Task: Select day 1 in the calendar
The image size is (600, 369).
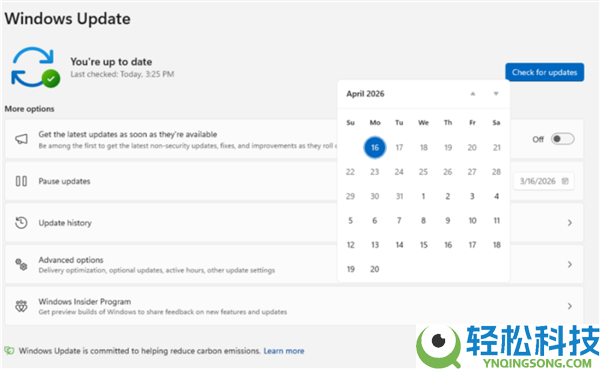Action: [423, 196]
